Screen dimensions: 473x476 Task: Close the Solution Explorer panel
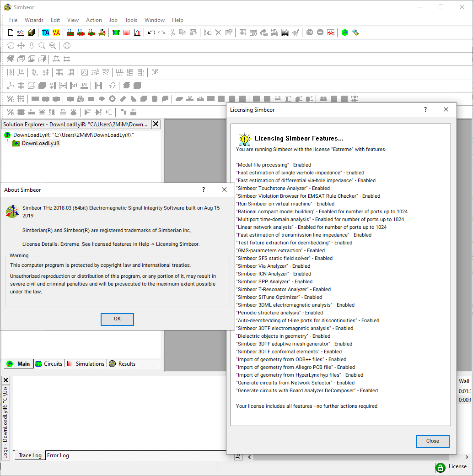tap(156, 124)
